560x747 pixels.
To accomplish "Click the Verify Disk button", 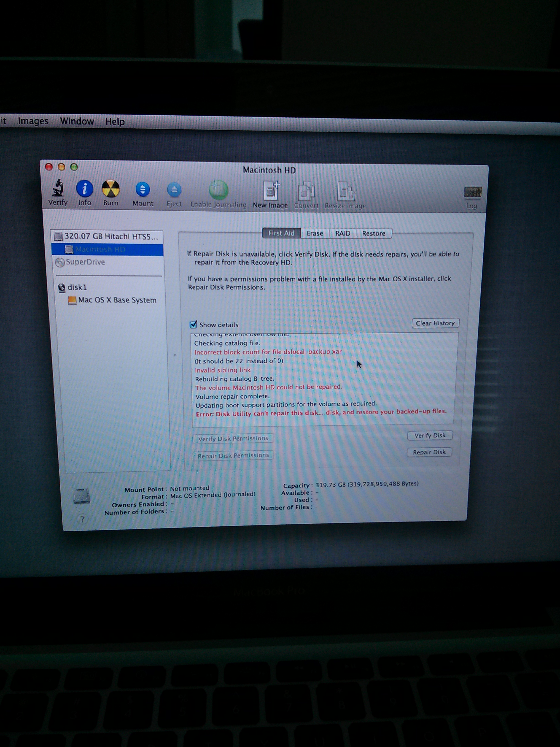I will 430,435.
